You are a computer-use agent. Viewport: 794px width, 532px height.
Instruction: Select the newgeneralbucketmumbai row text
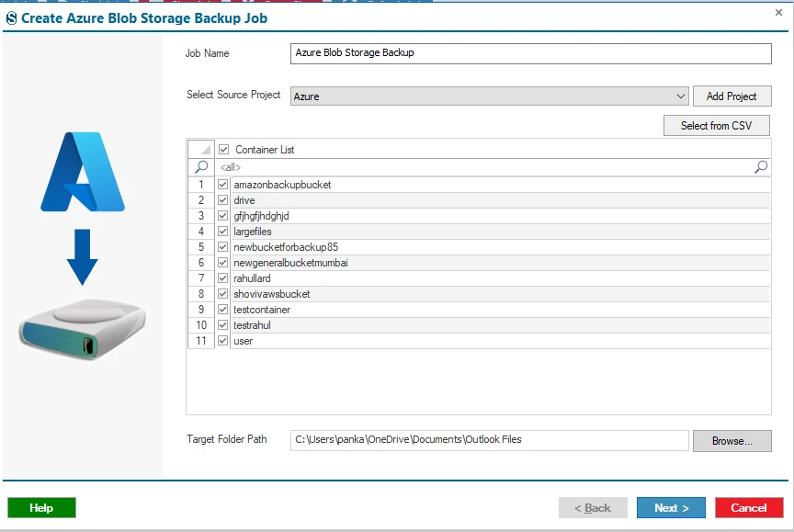[x=290, y=263]
